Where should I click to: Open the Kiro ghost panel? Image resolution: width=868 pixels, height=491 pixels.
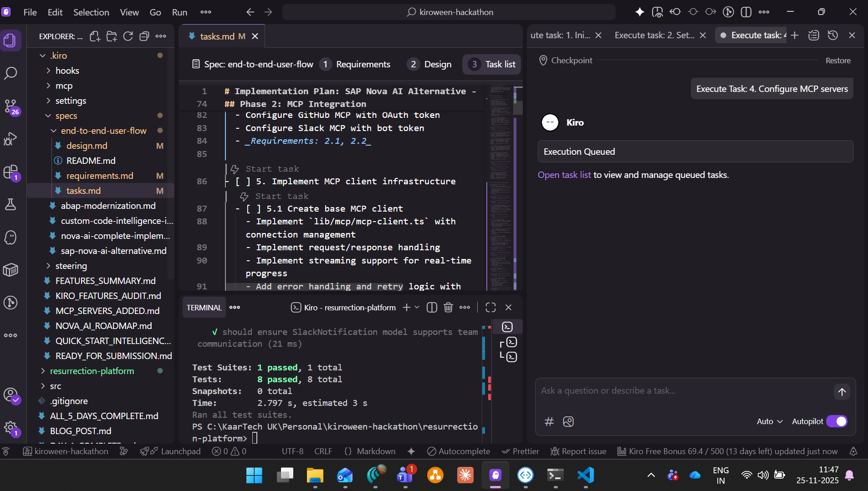pos(10,237)
